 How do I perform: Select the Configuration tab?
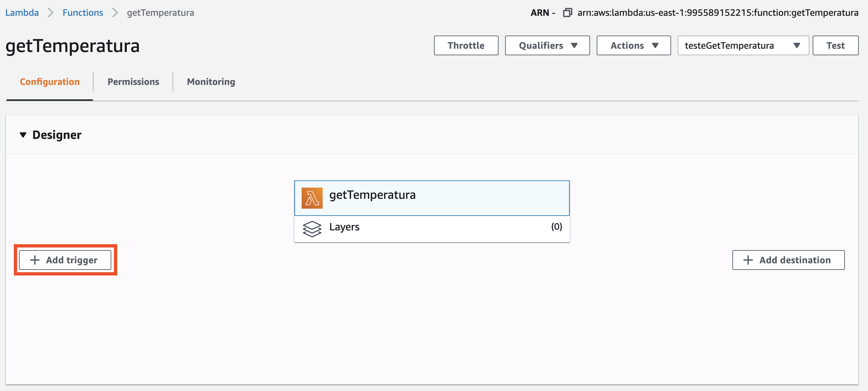coord(49,82)
